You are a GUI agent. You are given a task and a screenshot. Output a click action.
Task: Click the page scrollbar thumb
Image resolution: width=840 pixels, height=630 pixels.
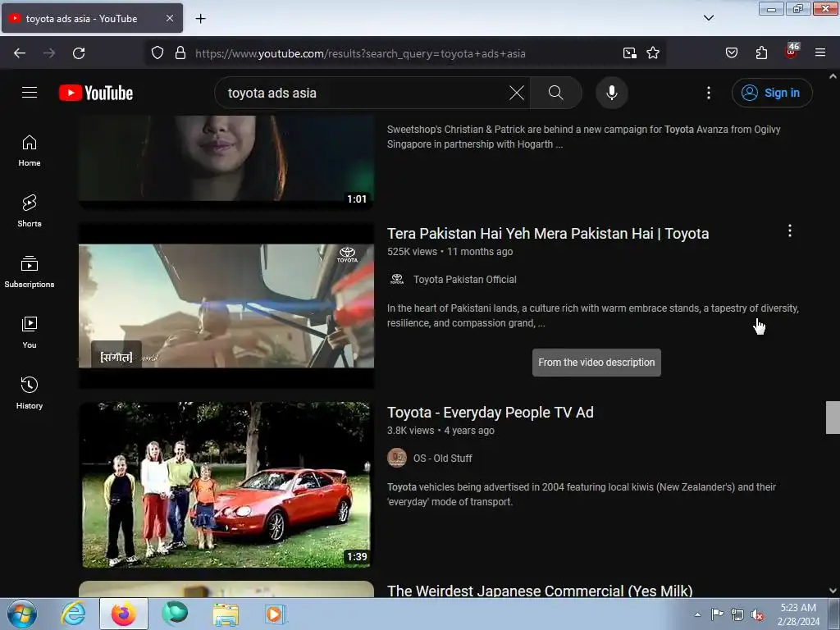pos(833,417)
